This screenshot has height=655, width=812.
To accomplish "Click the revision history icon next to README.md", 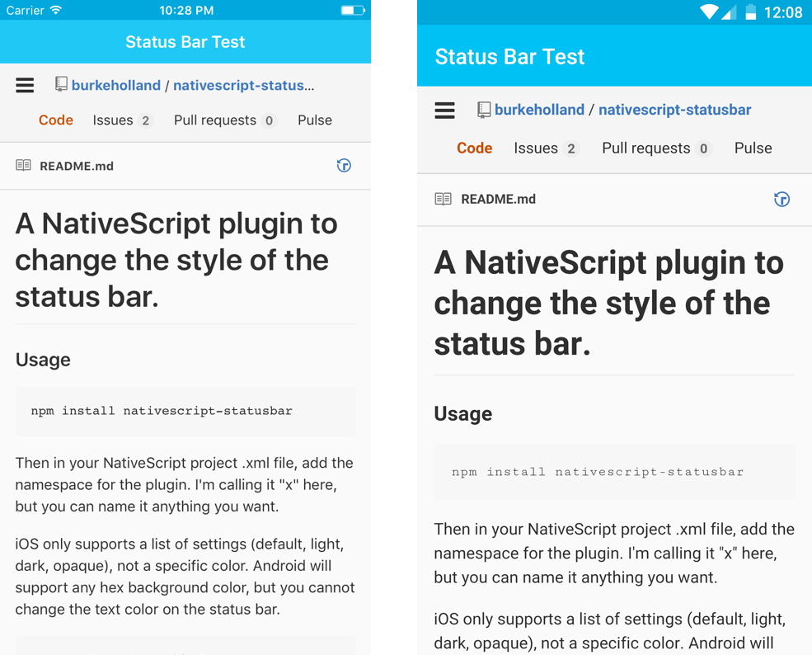I will pyautogui.click(x=344, y=165).
